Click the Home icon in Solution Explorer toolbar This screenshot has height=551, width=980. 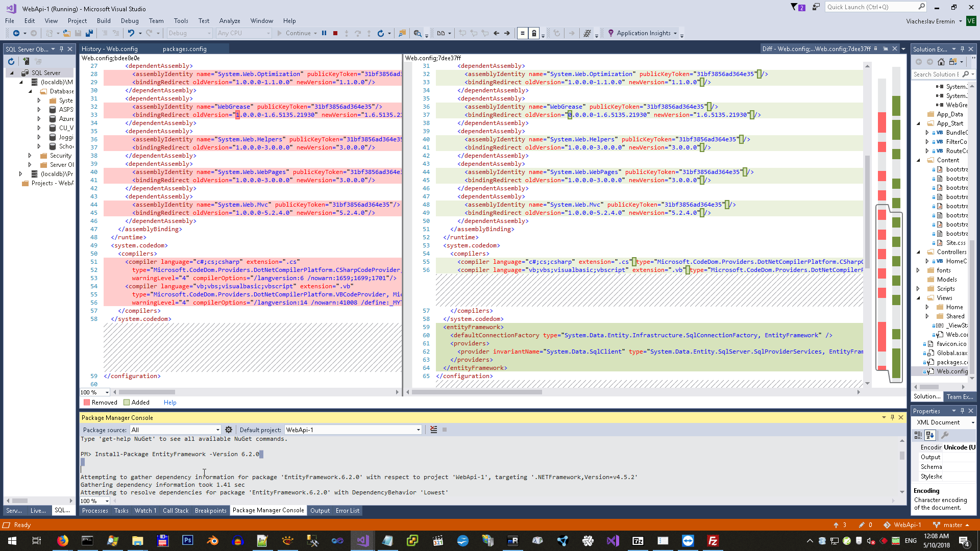coord(941,62)
